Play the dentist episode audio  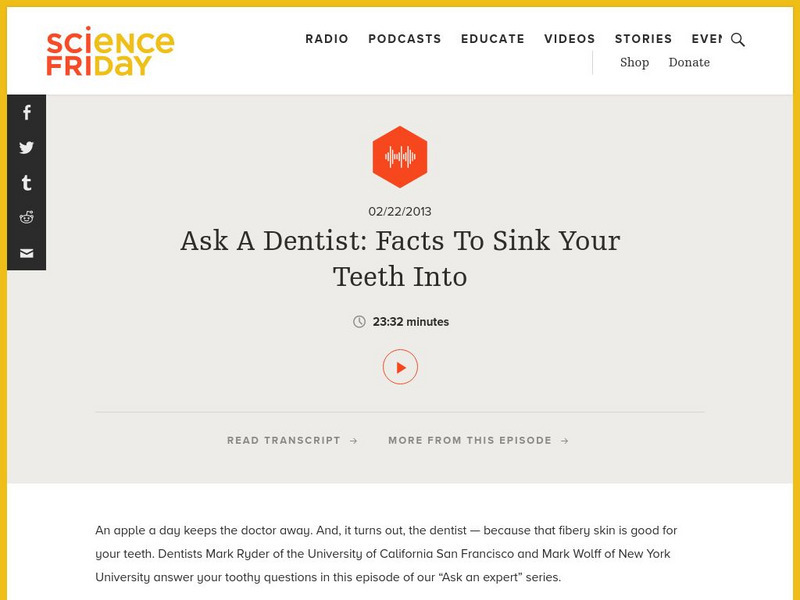[400, 368]
